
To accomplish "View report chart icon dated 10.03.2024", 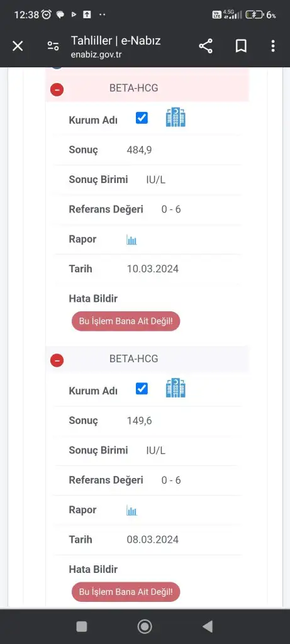I will click(x=131, y=240).
